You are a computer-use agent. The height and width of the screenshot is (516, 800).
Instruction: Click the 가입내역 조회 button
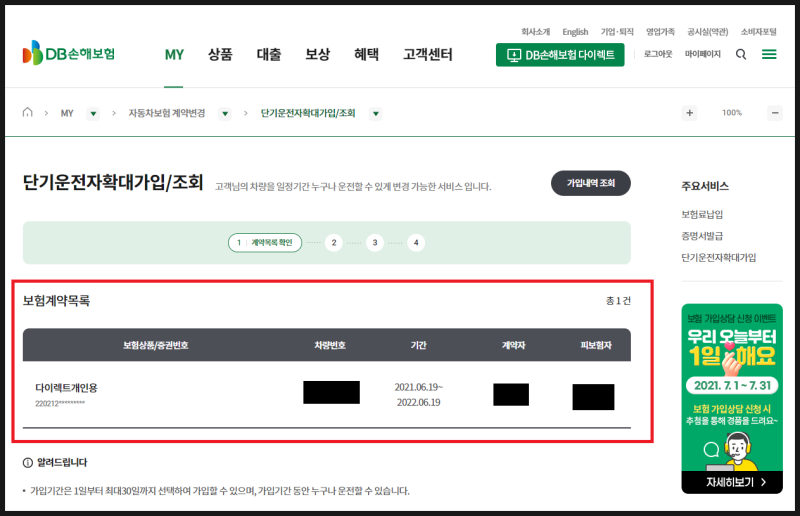point(591,183)
